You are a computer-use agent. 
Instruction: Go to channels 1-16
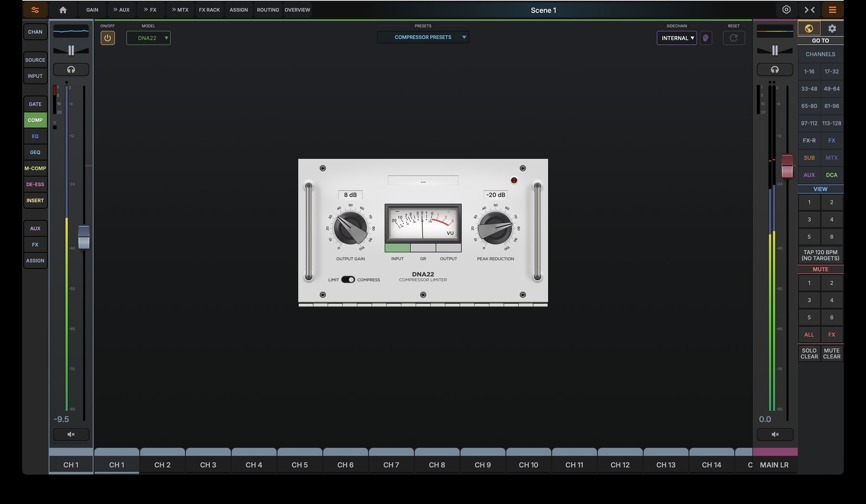(809, 71)
